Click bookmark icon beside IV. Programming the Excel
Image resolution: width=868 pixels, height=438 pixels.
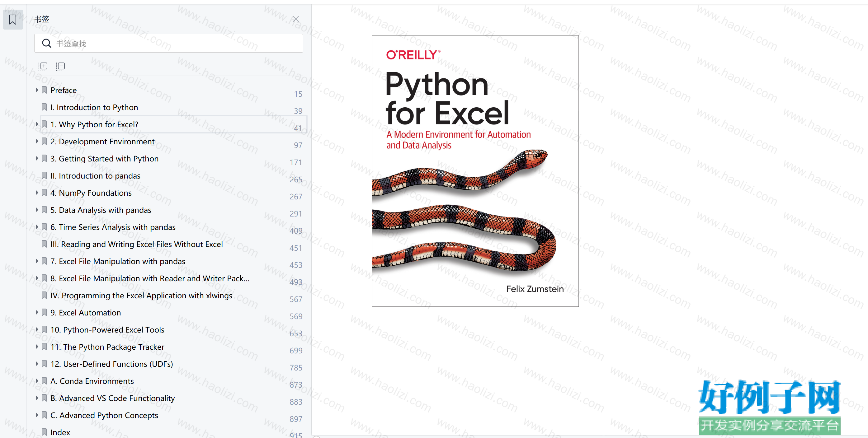coord(44,295)
